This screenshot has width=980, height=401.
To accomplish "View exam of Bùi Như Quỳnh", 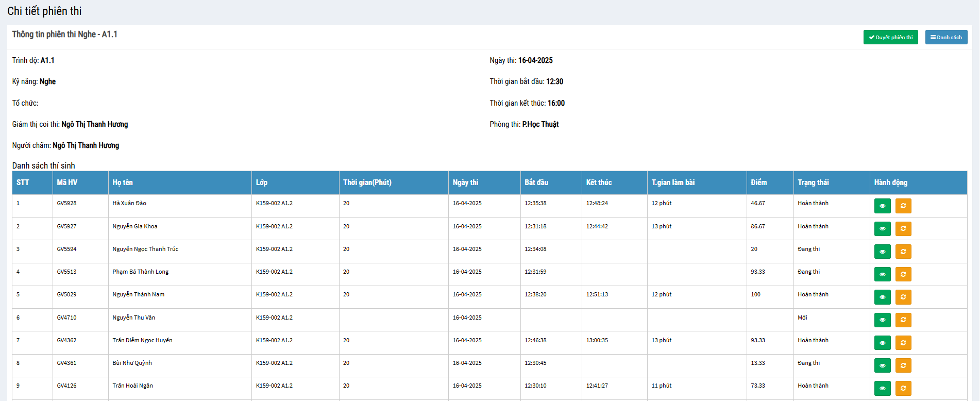I will [x=882, y=365].
